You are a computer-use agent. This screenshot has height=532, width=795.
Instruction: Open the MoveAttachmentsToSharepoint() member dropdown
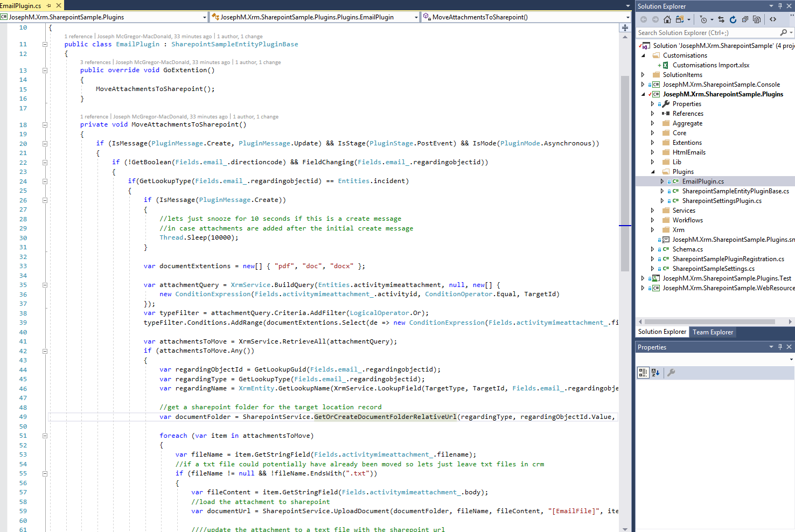point(627,17)
